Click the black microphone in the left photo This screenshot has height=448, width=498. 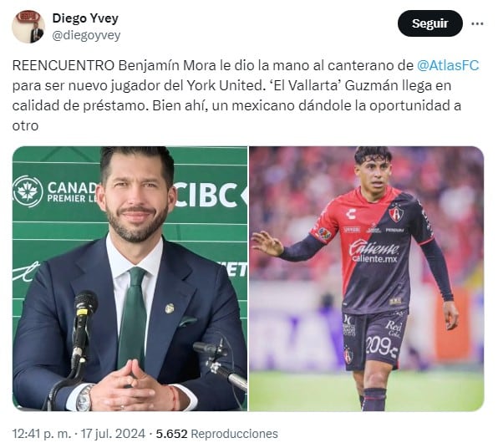click(x=84, y=324)
